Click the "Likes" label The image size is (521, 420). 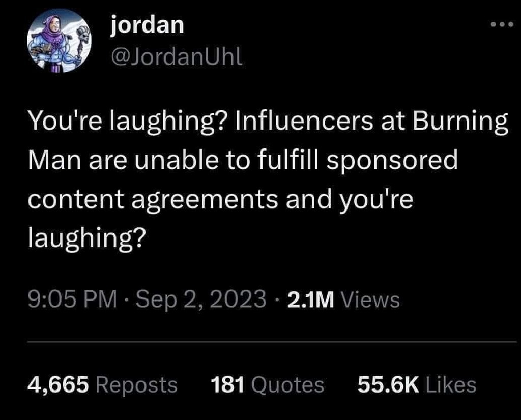451,385
